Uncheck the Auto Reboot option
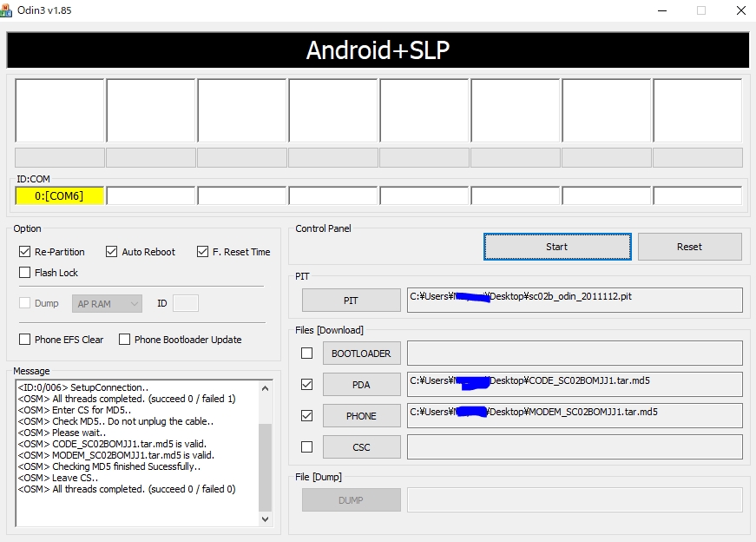The height and width of the screenshot is (542, 756). [111, 251]
